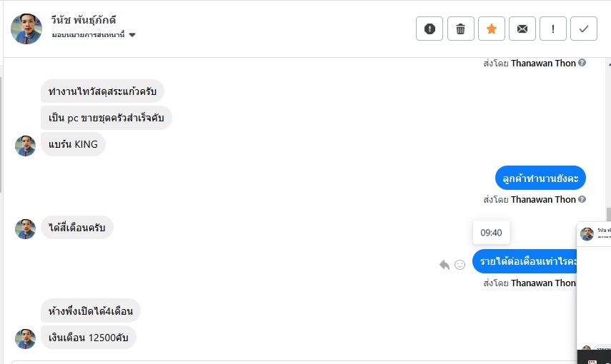Click the chat scrollbar up arrow

[608, 63]
